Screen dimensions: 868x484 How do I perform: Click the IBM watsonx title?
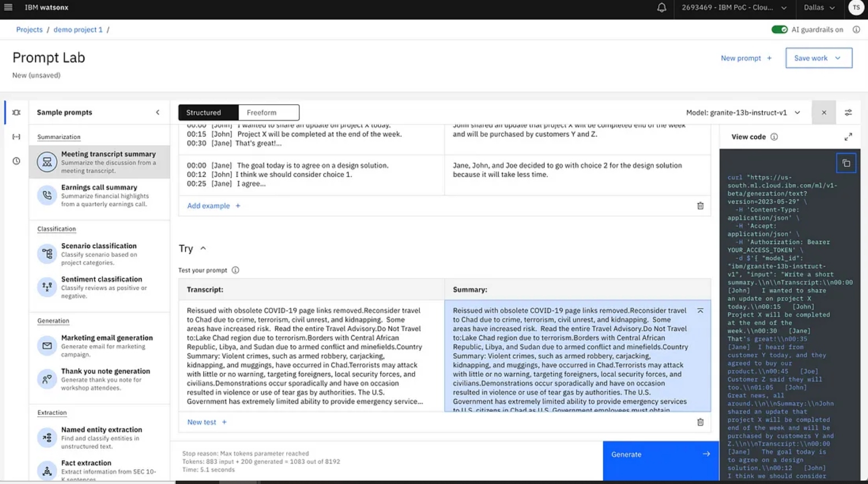click(46, 8)
